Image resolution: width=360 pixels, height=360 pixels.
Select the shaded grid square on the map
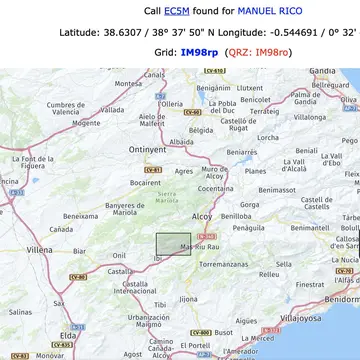(x=174, y=244)
